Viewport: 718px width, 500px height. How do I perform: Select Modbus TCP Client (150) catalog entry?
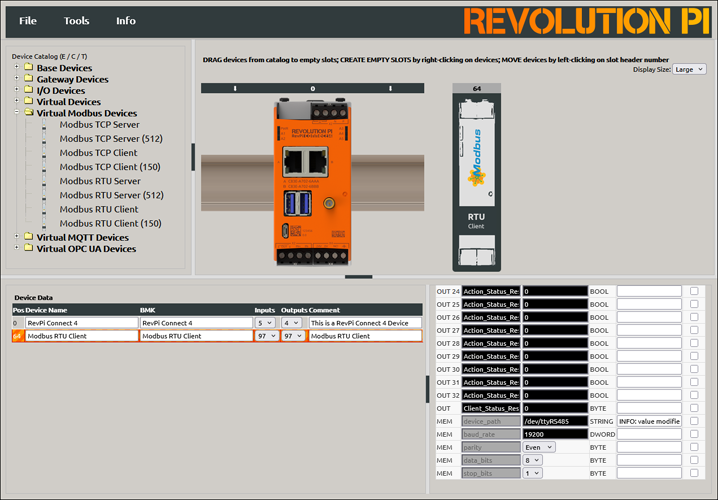tap(110, 167)
